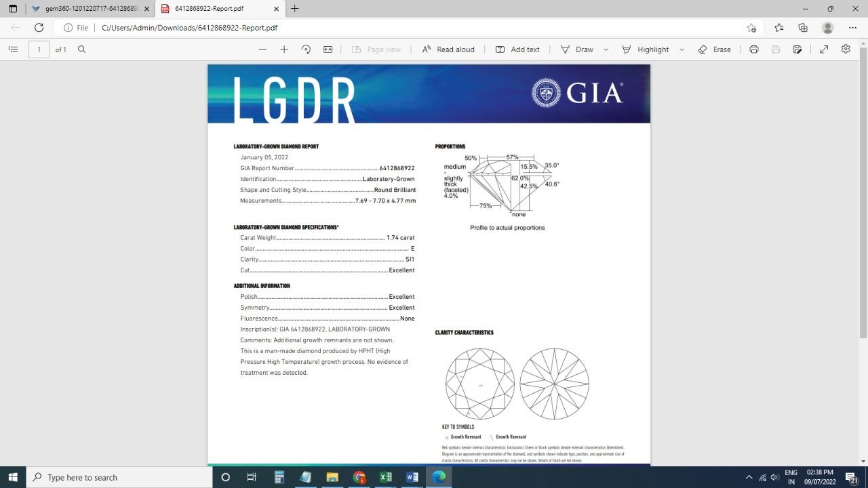Expand the Highlight color dropdown
This screenshot has height=488, width=868.
pyautogui.click(x=682, y=49)
